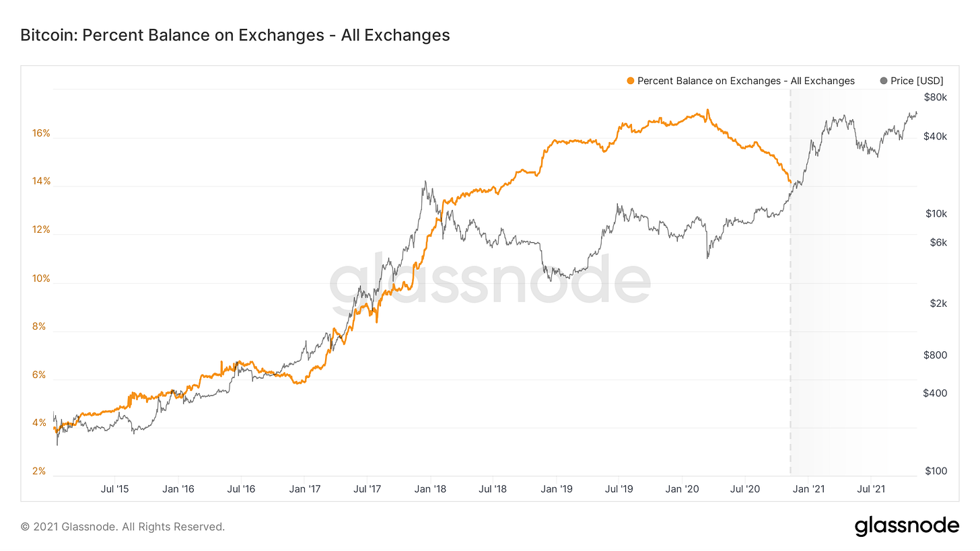This screenshot has height=551, width=980.
Task: Click the $100 price axis label
Action: [936, 471]
